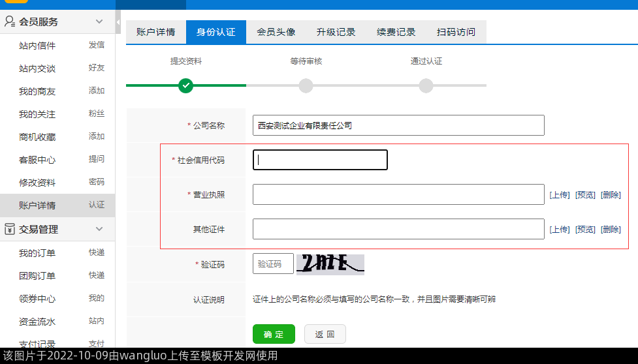
Task: Click 删除 link for 营业执照
Action: pyautogui.click(x=611, y=194)
